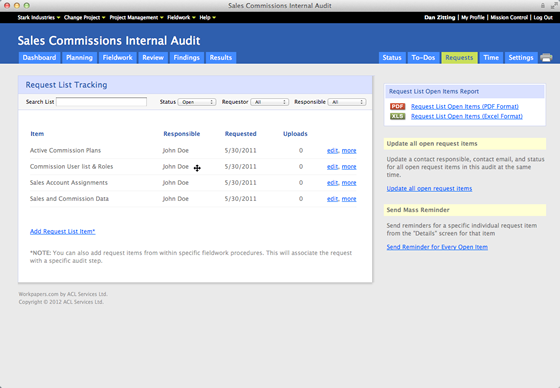Edit Commission User list & Roles item
Screen dimensions: 560x388
tap(332, 167)
